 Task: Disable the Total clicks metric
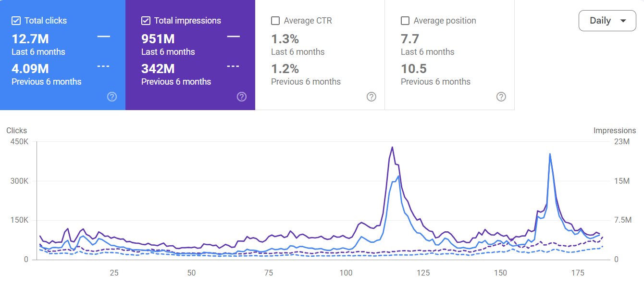16,21
